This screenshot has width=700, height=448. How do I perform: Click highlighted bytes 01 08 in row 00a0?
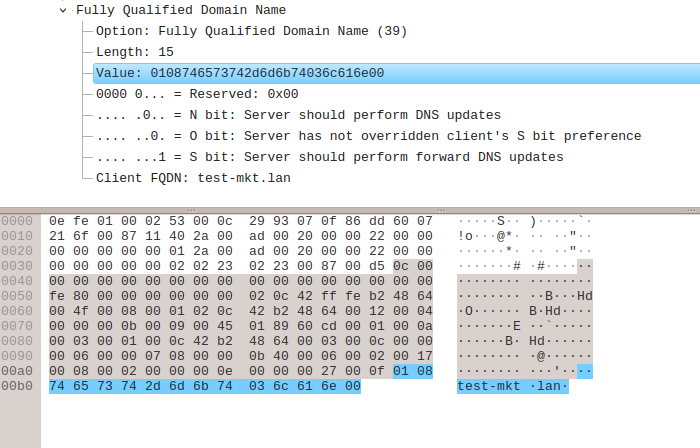pos(413,371)
